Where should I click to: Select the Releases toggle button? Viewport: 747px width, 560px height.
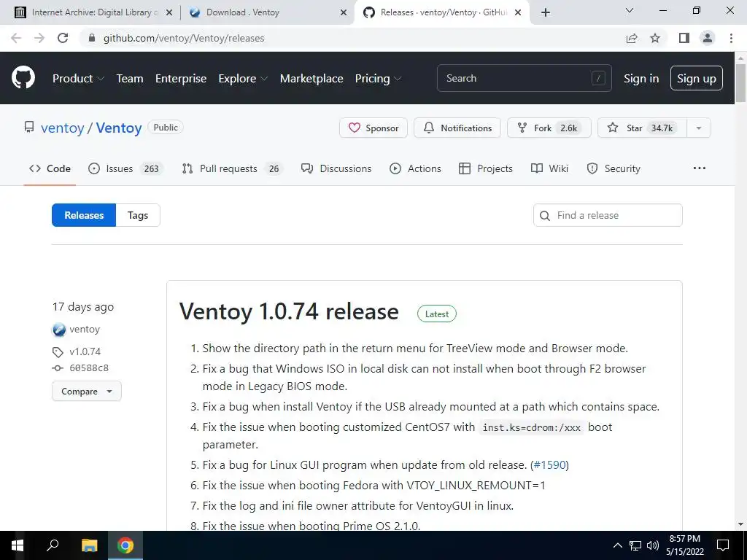coord(84,215)
